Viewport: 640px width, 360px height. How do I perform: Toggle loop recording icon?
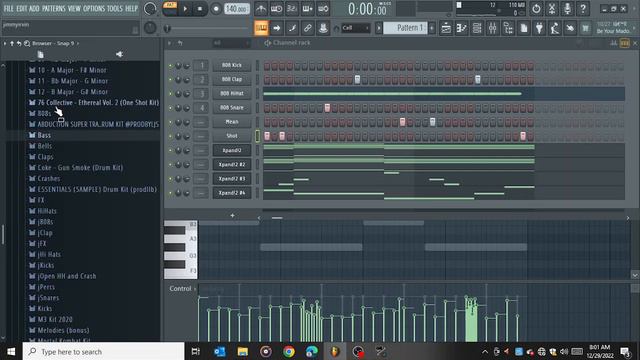(323, 9)
